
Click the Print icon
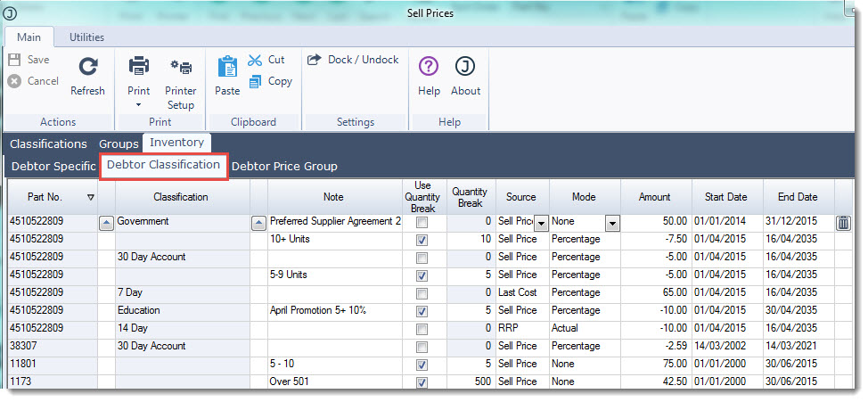pyautogui.click(x=139, y=67)
